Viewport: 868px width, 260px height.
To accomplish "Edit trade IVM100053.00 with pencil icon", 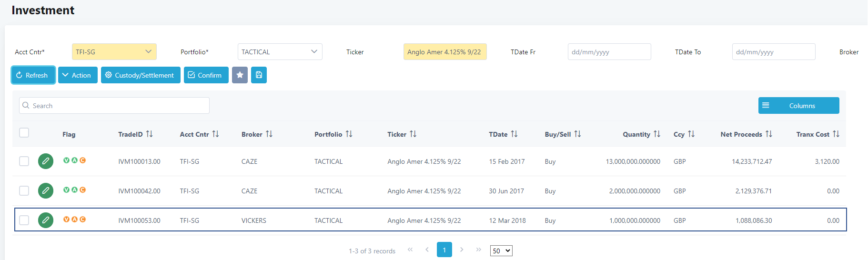I will [46, 220].
